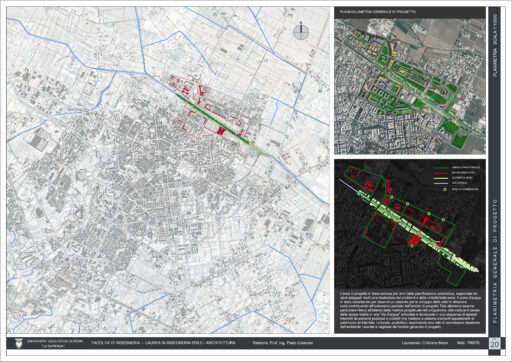Click the green line legend entry
Viewport: 512px width, 362px height.
coord(456,167)
